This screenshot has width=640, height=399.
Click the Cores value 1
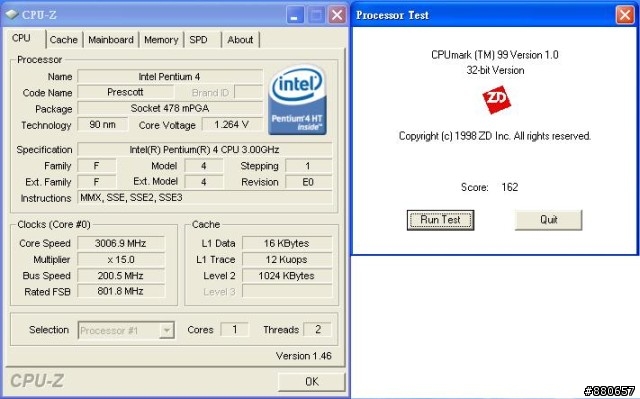tap(234, 330)
